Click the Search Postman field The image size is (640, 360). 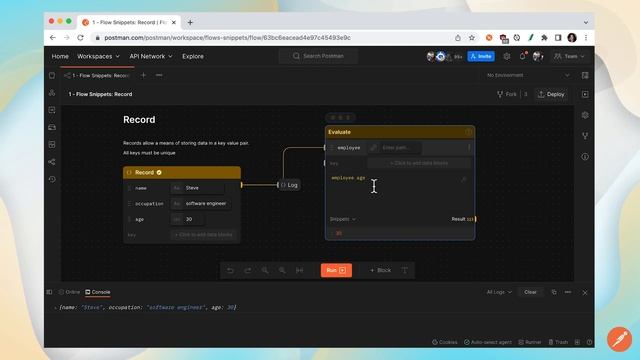pyautogui.click(x=318, y=56)
